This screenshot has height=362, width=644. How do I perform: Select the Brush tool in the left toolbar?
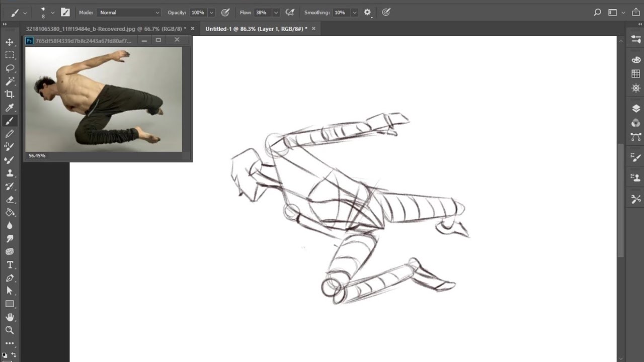tap(10, 121)
